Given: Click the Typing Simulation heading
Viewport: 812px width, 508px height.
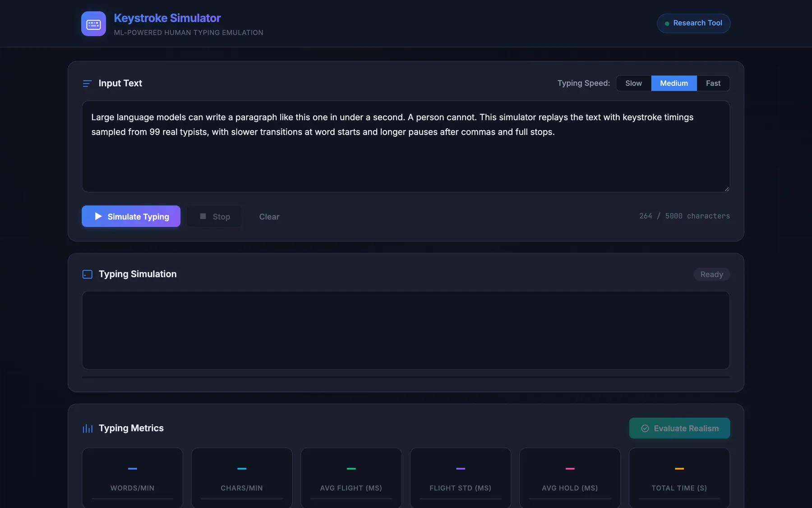Looking at the screenshot, I should click(138, 274).
